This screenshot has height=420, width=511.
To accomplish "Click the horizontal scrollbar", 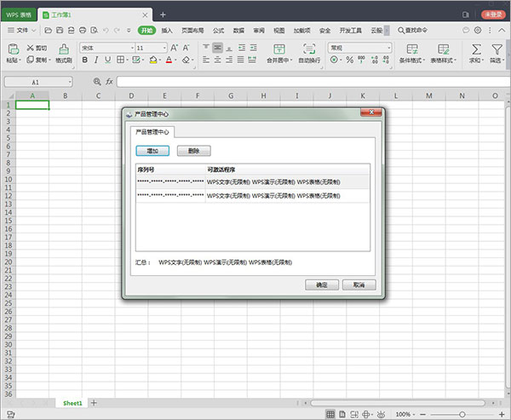I will [398, 403].
